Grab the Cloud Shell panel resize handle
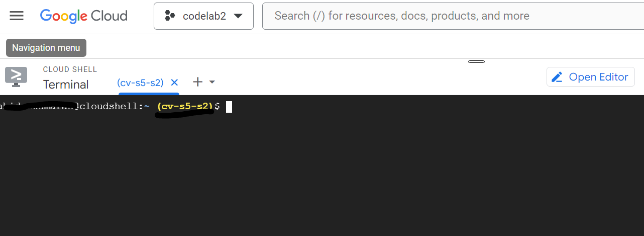Viewport: 644px width, 236px height. 476,62
